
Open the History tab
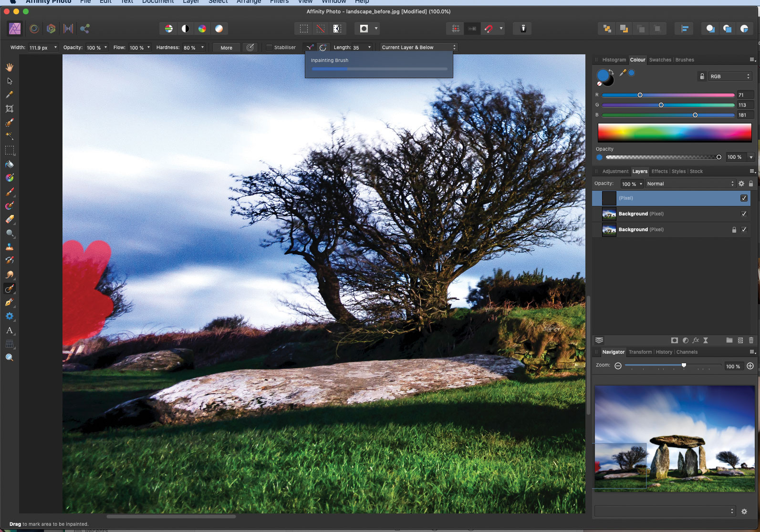pos(664,352)
